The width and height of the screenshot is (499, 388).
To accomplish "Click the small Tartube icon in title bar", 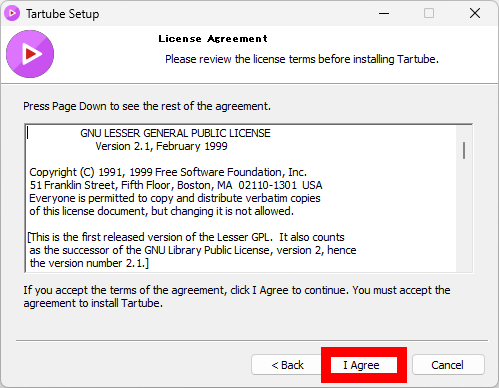I will pos(12,13).
